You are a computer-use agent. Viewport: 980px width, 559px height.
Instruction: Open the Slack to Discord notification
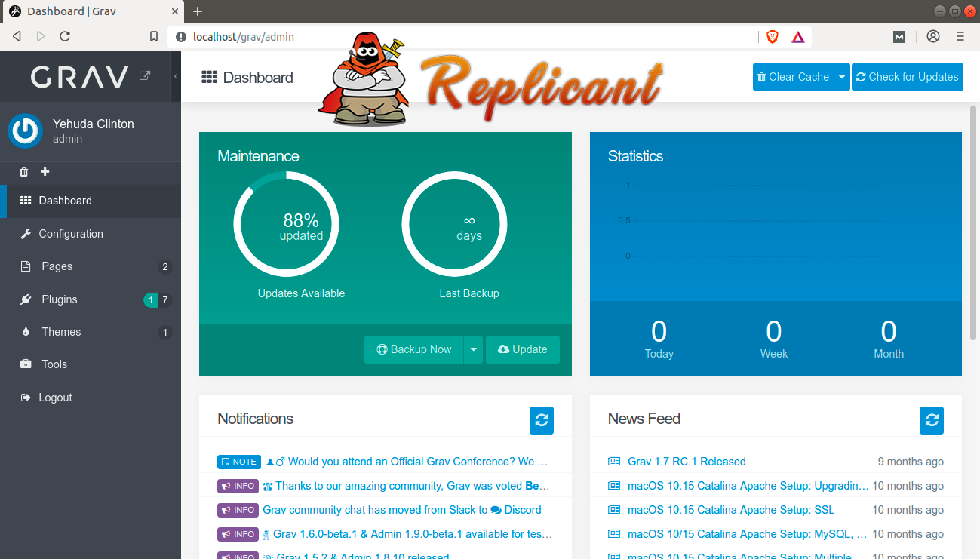pos(402,510)
